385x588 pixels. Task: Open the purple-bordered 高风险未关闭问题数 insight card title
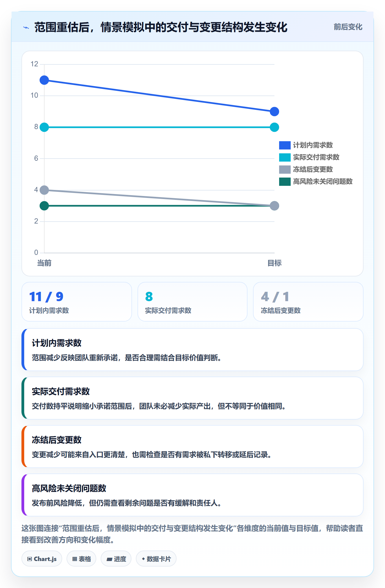pos(69,488)
